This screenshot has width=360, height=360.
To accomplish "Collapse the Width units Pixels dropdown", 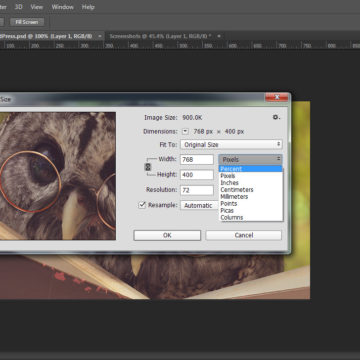I will [x=250, y=160].
